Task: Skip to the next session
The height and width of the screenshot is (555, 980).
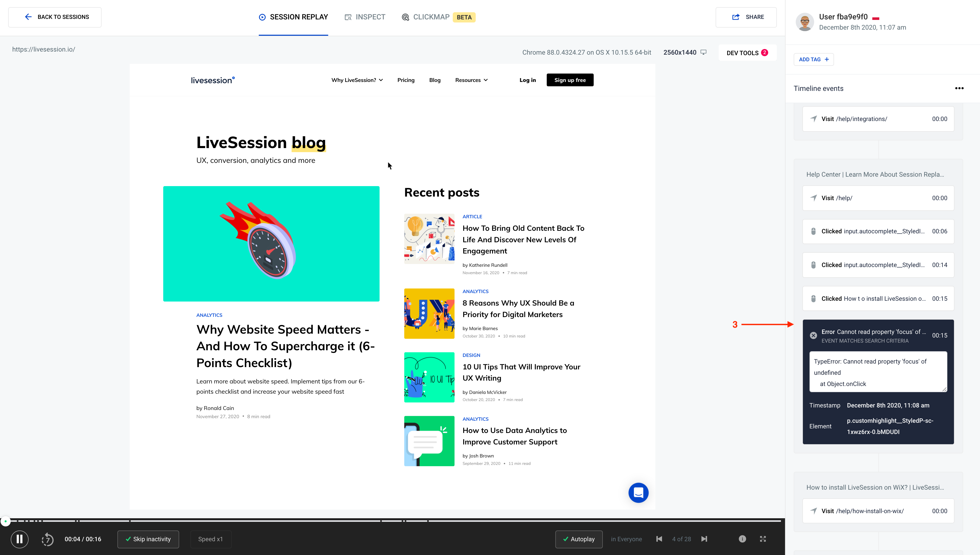Action: click(x=704, y=539)
